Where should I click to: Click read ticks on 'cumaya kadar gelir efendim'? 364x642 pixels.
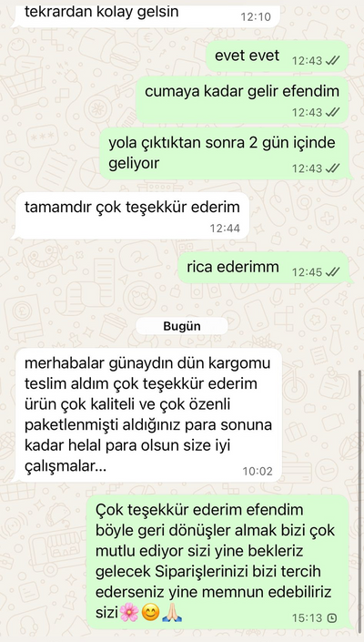coord(332,112)
